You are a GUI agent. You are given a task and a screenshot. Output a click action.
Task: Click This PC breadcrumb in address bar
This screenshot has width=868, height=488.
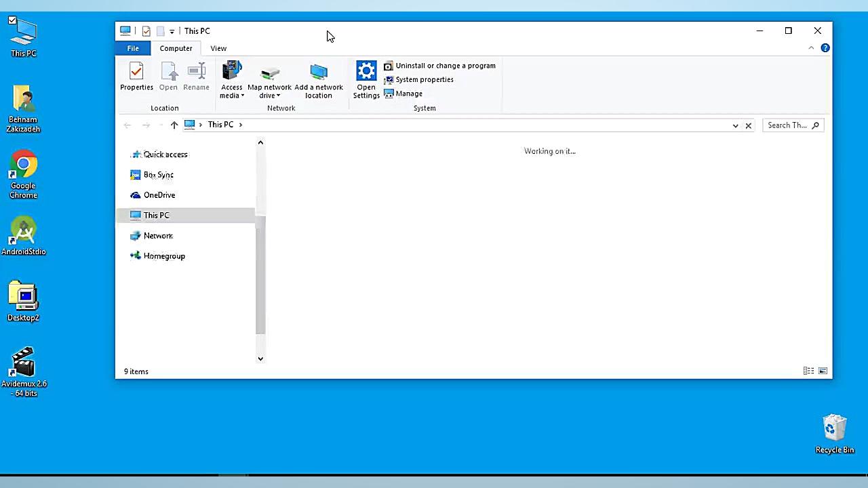[x=220, y=125]
